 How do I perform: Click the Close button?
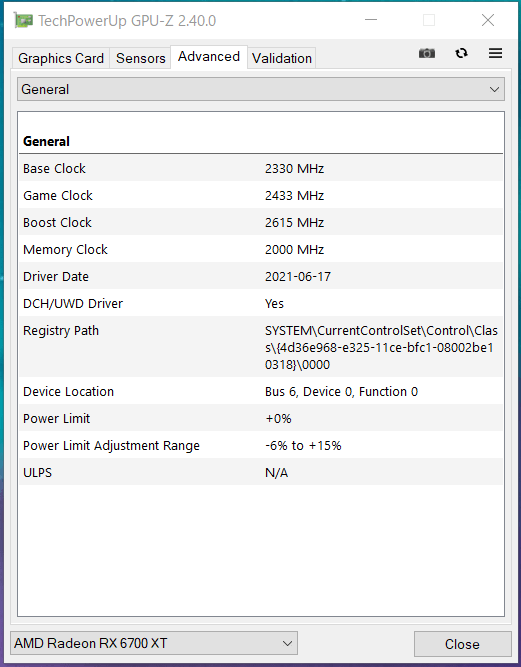click(462, 644)
